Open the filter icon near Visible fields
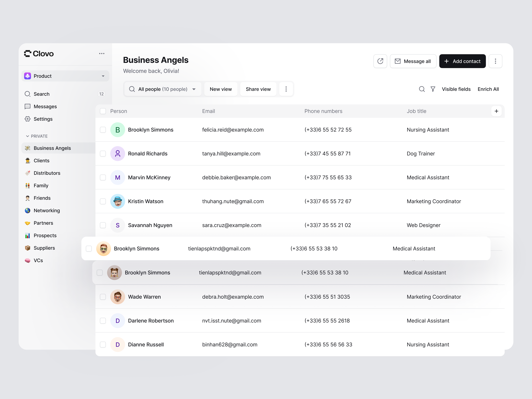 [x=433, y=89]
